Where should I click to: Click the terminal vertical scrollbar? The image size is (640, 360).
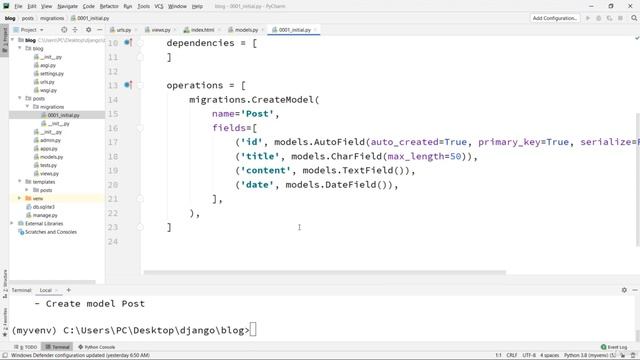pyautogui.click(x=637, y=335)
